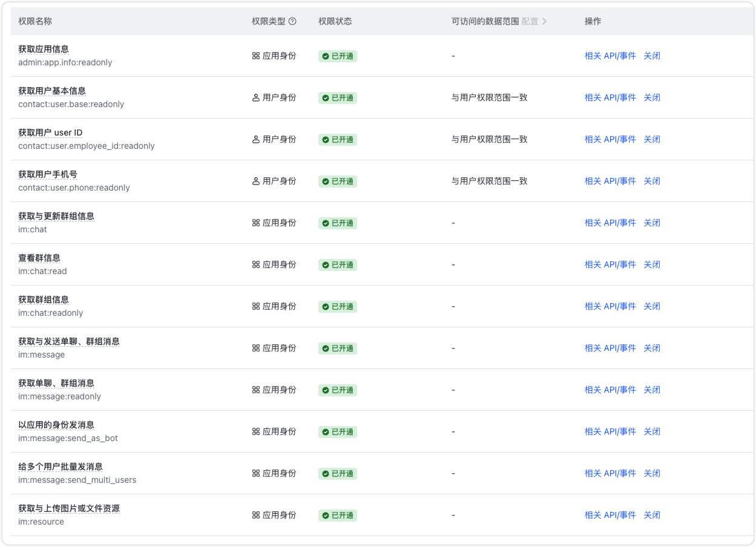
Task: Click the app identity icon for 查看群信息
Action: 256,264
